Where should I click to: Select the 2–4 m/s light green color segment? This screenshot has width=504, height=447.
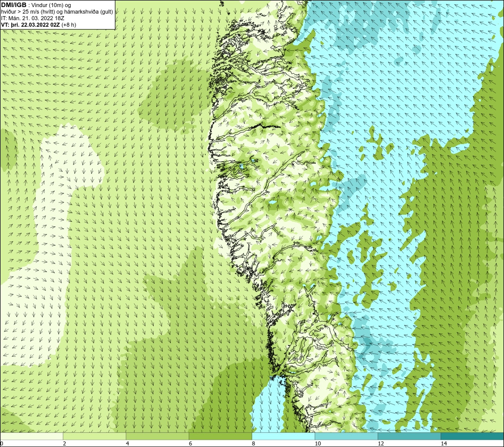(x=95, y=436)
